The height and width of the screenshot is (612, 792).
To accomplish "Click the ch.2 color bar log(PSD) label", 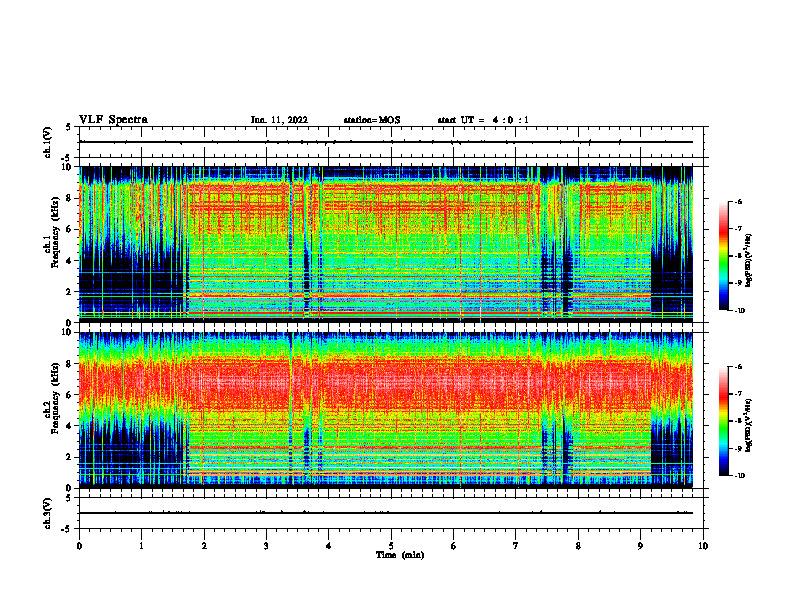I will click(748, 426).
